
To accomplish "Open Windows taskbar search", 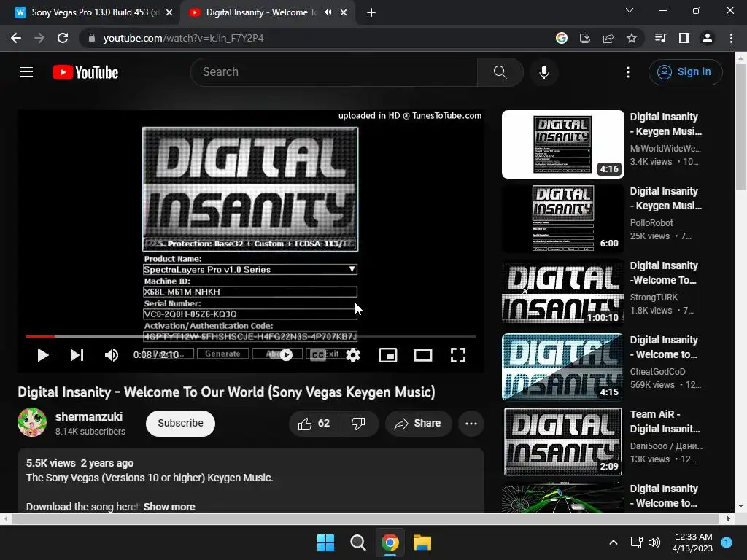I will click(x=357, y=542).
